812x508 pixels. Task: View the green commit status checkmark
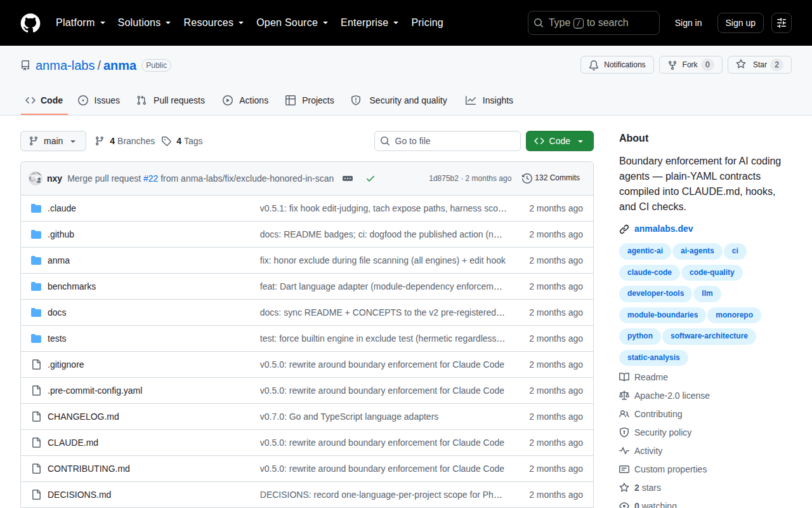tap(370, 178)
